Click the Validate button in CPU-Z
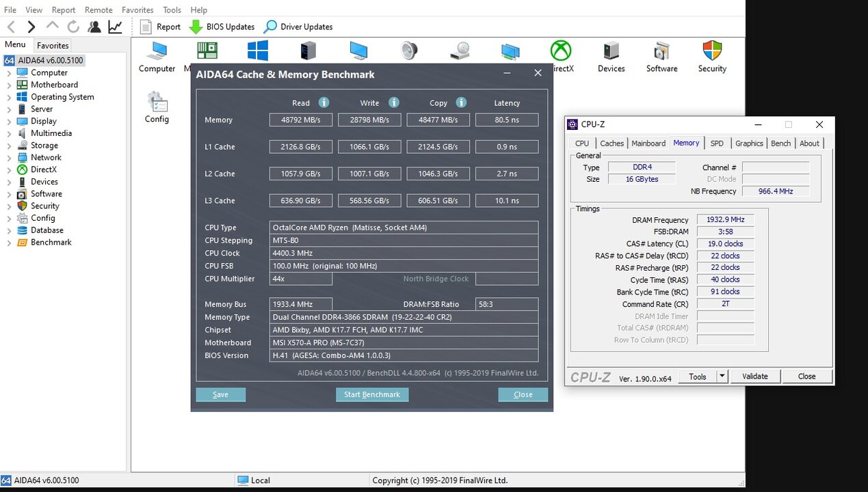 [755, 377]
